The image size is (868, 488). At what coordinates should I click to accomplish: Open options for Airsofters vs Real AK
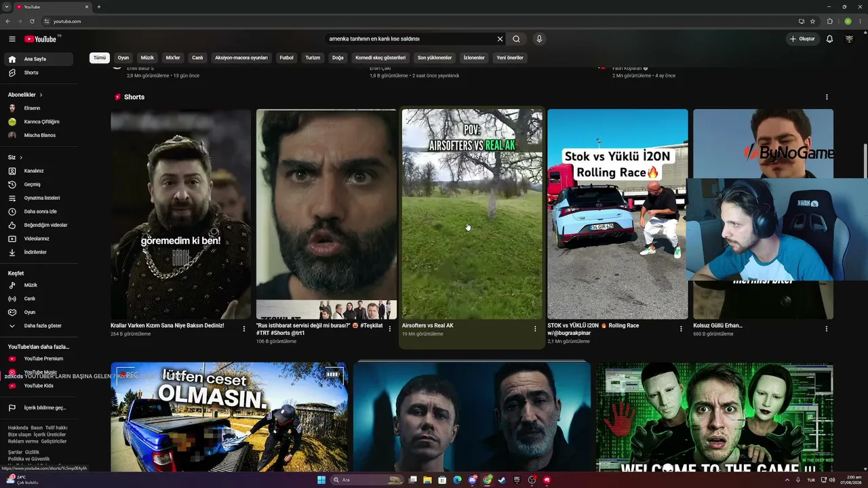coord(535,329)
